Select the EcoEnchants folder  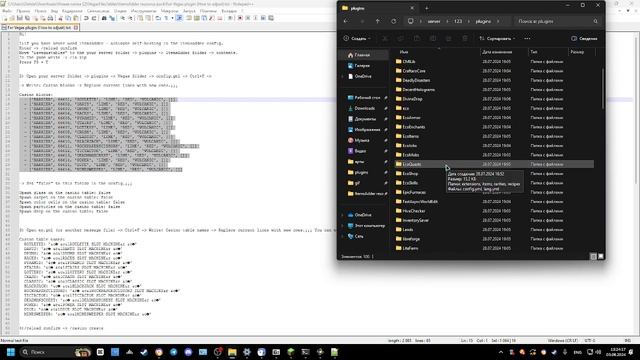(x=411, y=127)
